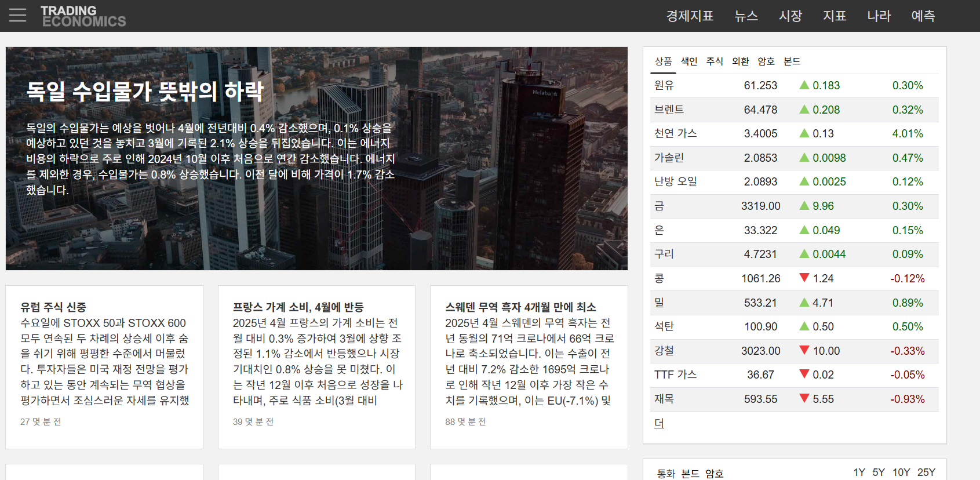Viewport: 980px width, 480px height.
Task: Go to Trading Economics logo home
Action: pos(83,16)
